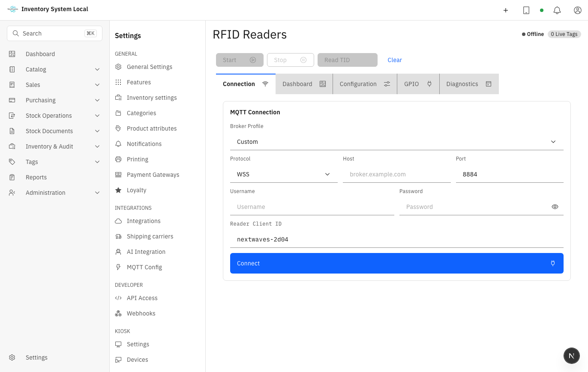Click the Clear link

click(x=395, y=60)
